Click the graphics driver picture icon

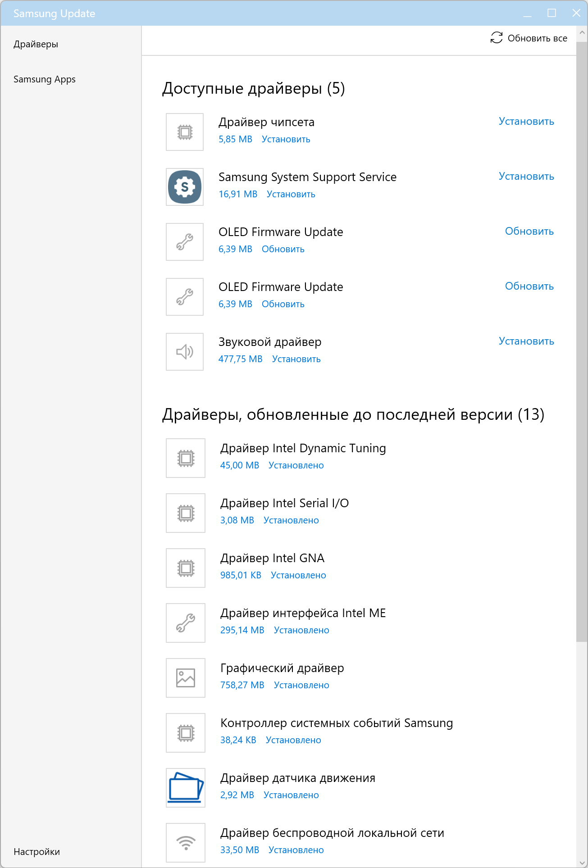tap(186, 678)
